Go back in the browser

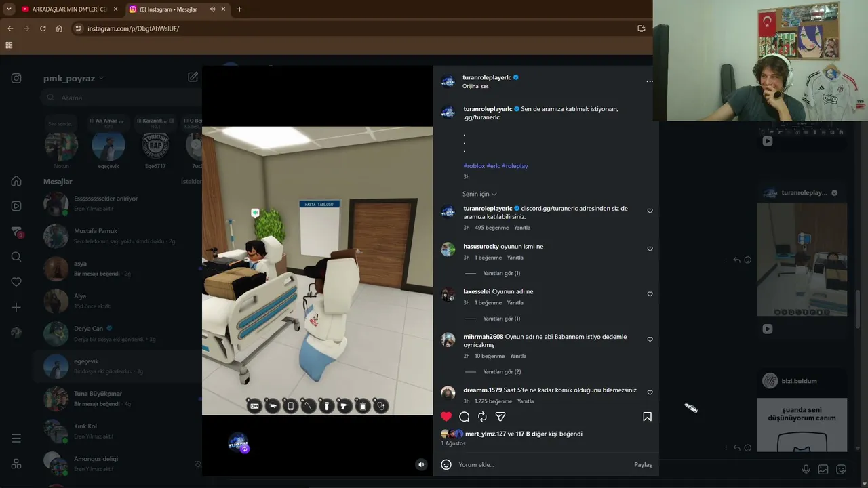click(10, 28)
